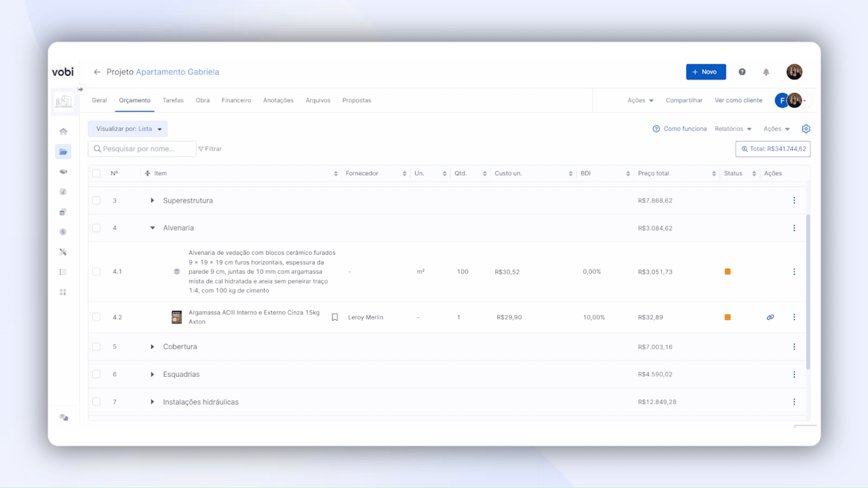Viewport: 868px width, 488px height.
Task: Open the list icon in sidebar
Action: pyautogui.click(x=63, y=272)
